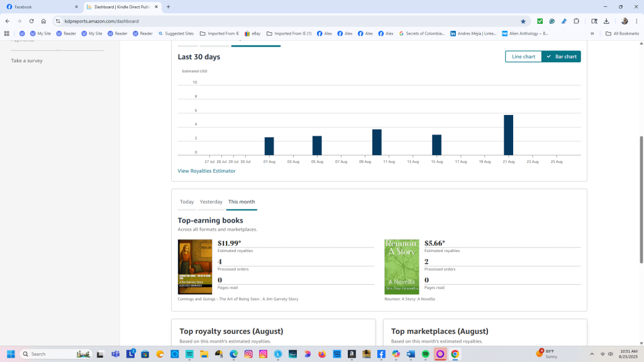
Task: Open a new browser tab
Action: [168, 7]
